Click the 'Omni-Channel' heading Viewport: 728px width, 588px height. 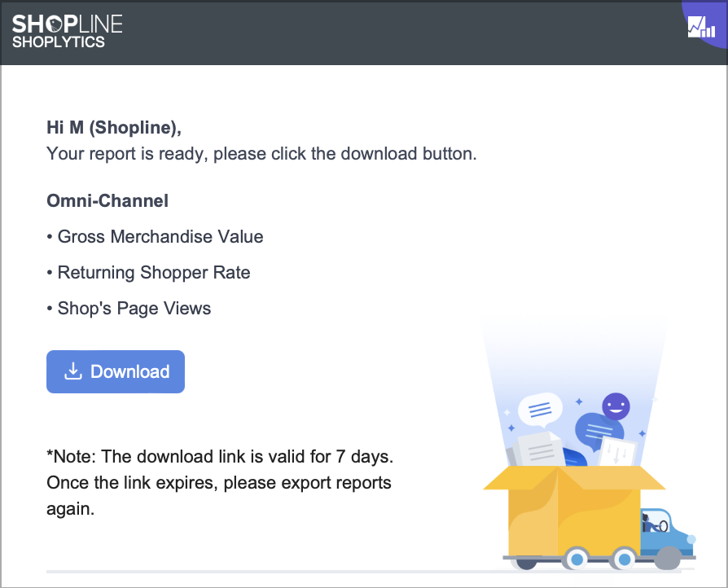coord(107,201)
